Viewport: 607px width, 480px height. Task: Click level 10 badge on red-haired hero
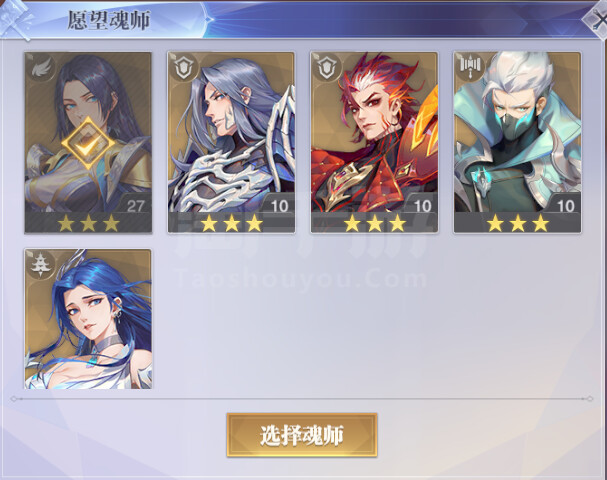(x=422, y=205)
